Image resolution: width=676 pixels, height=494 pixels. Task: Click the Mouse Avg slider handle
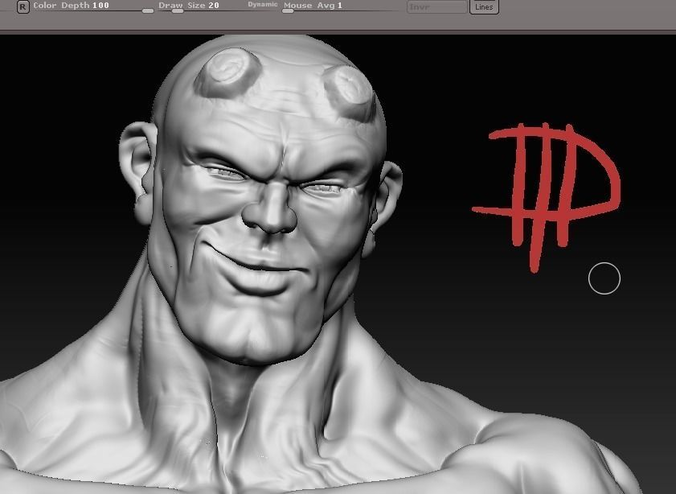(x=288, y=11)
